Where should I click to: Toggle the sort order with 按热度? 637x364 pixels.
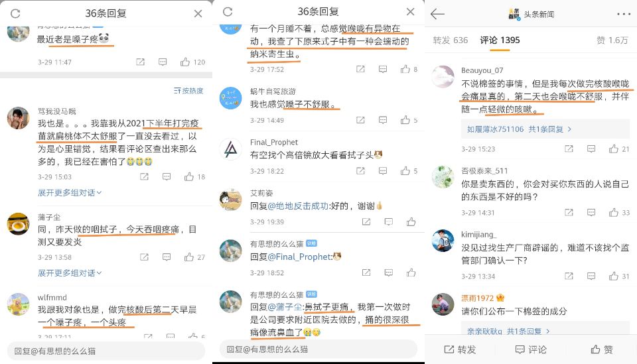pos(188,90)
